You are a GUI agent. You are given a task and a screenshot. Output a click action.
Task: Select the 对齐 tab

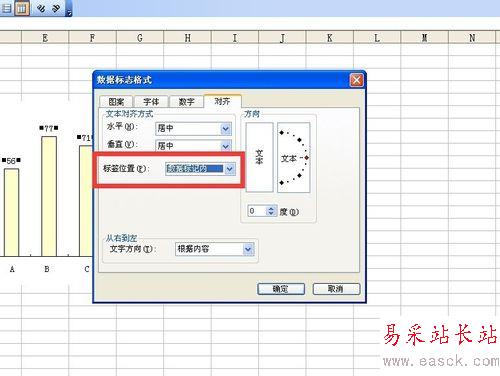(222, 101)
